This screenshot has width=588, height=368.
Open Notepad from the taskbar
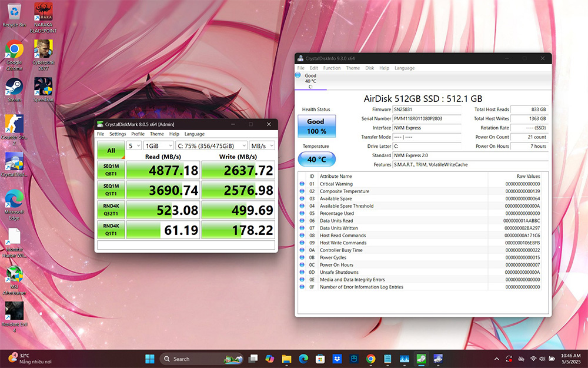click(x=387, y=359)
